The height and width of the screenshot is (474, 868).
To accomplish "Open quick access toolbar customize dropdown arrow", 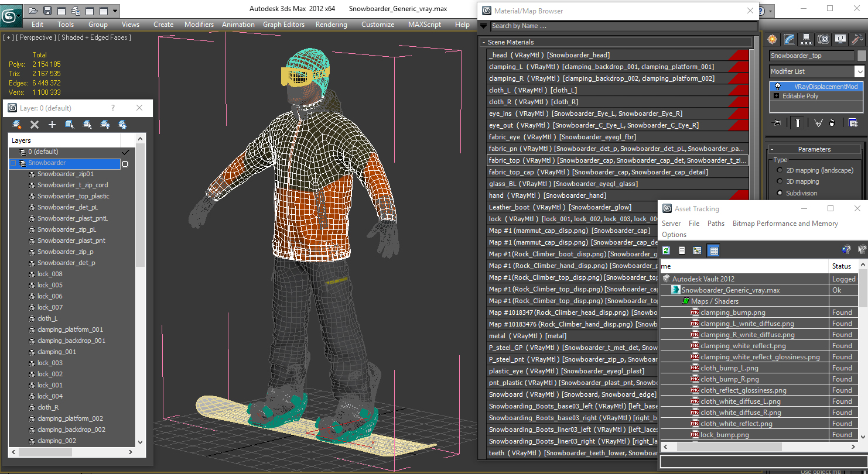I will tap(115, 11).
